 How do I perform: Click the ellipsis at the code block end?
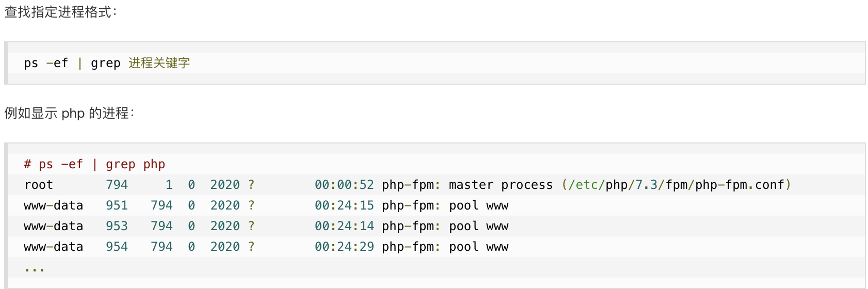(x=34, y=268)
